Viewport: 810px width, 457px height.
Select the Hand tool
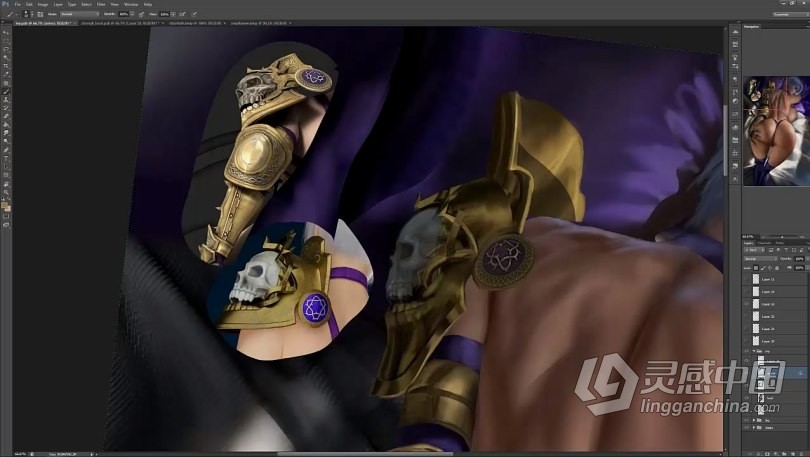point(6,184)
